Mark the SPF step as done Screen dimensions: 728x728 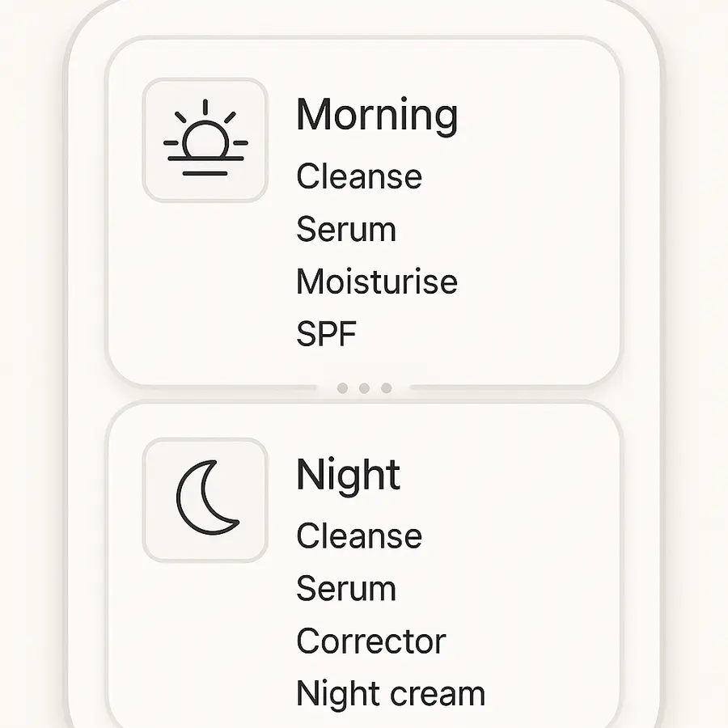(x=325, y=333)
